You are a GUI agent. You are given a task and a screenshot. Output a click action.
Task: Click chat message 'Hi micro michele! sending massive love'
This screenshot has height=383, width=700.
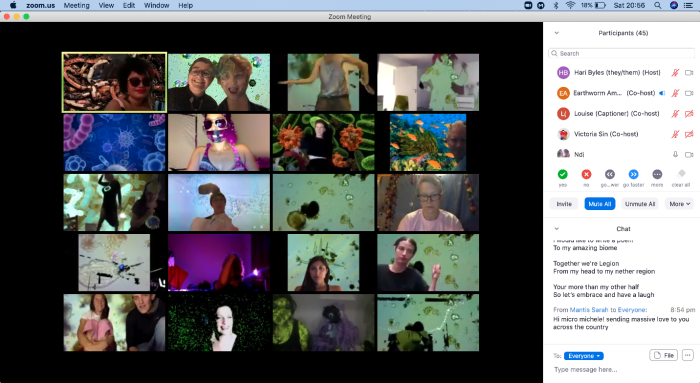click(x=621, y=323)
